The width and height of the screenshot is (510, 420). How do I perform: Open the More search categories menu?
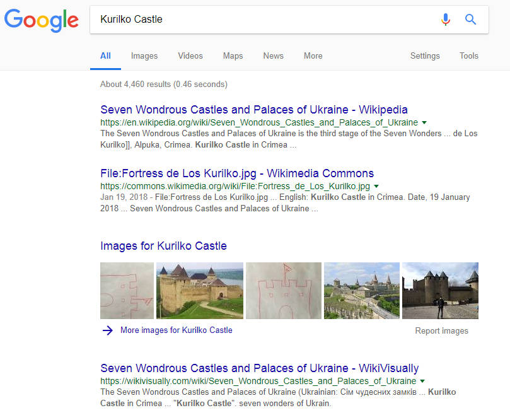click(313, 55)
